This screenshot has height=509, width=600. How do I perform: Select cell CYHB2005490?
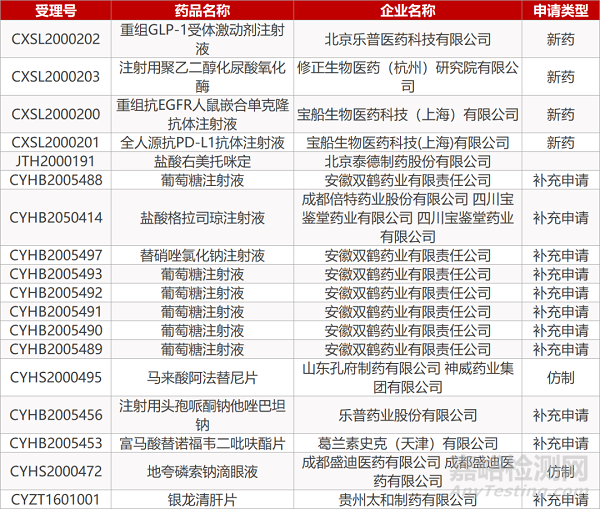(56, 330)
